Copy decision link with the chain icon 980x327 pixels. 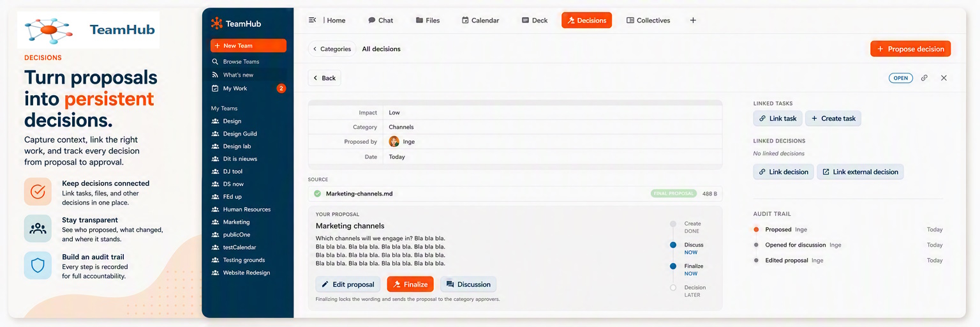click(924, 78)
